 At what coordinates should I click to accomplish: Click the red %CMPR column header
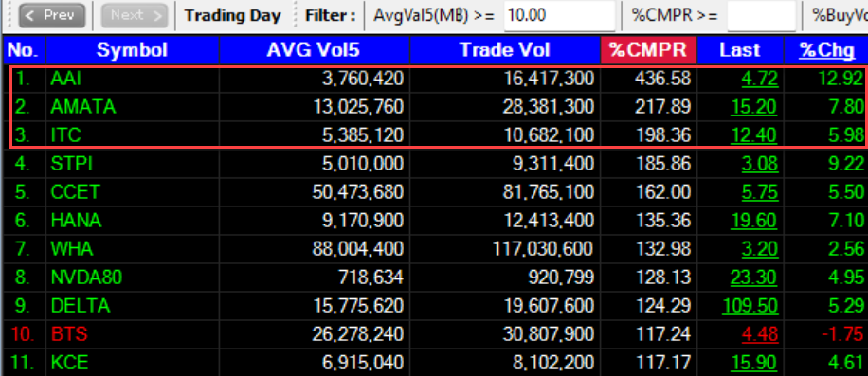click(x=648, y=51)
